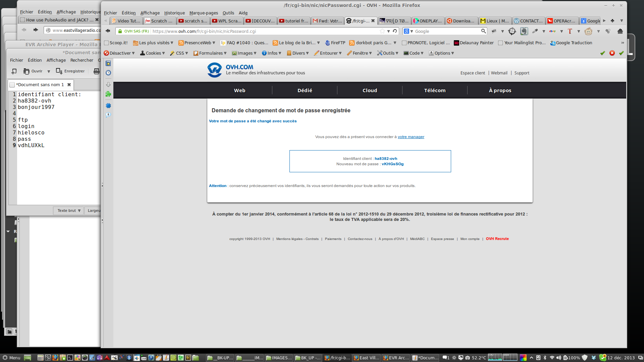
Task: Open the Menu button on taskbar
Action: pyautogui.click(x=11, y=358)
